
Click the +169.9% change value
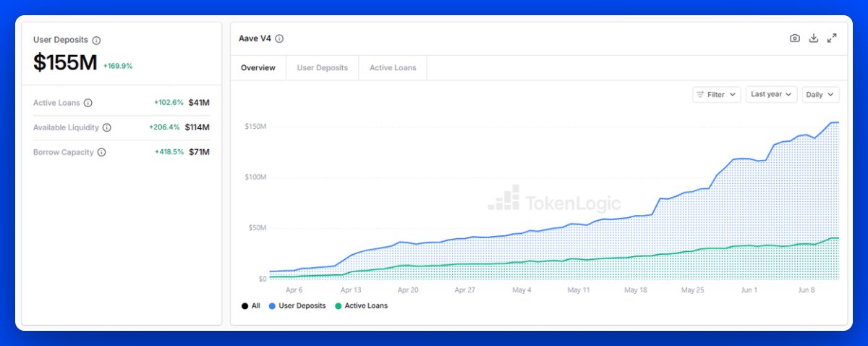(118, 66)
